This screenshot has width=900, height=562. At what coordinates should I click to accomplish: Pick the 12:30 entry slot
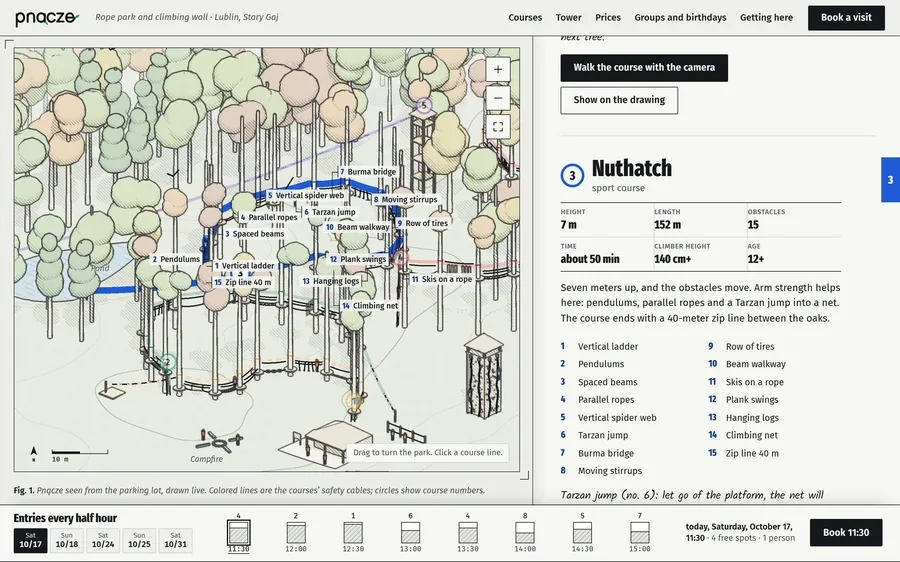[353, 533]
